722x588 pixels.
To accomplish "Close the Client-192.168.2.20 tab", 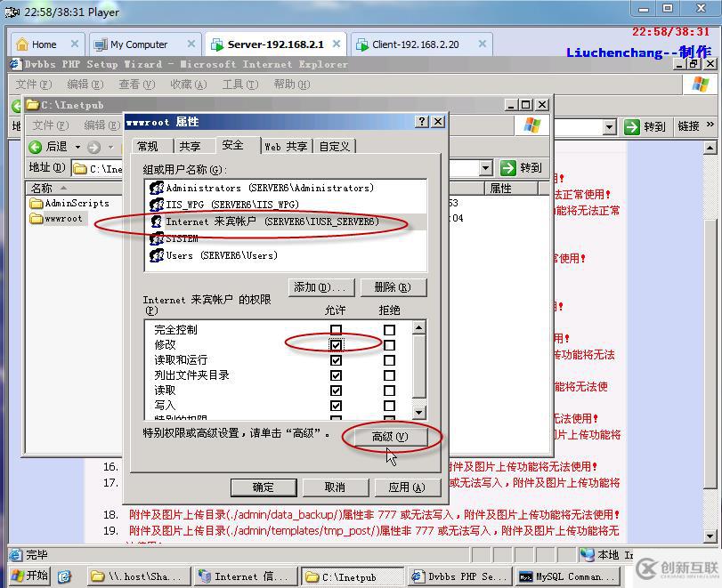I will pyautogui.click(x=483, y=44).
